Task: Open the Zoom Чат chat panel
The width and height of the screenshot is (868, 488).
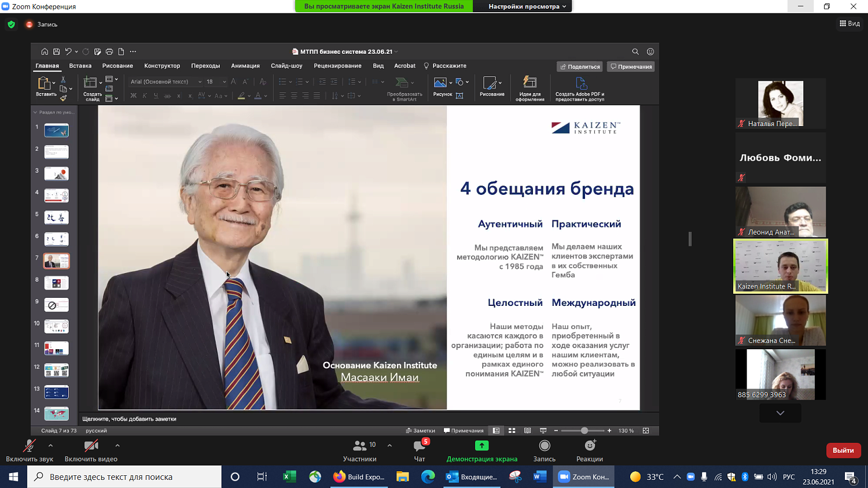Action: click(420, 450)
